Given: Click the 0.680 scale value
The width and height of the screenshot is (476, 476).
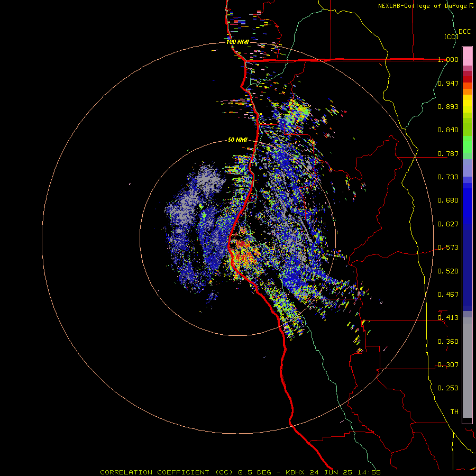Looking at the screenshot, I should tap(448, 200).
